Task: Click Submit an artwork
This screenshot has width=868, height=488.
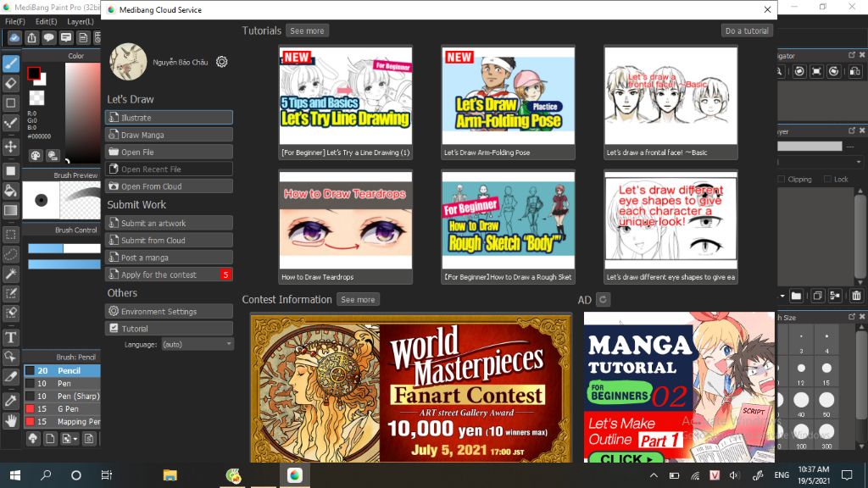Action: pos(169,223)
